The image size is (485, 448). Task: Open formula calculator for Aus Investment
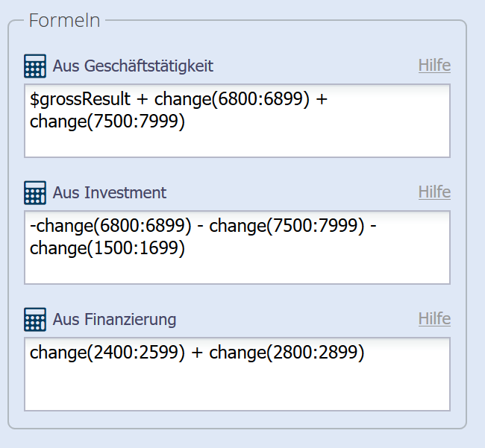[35, 193]
